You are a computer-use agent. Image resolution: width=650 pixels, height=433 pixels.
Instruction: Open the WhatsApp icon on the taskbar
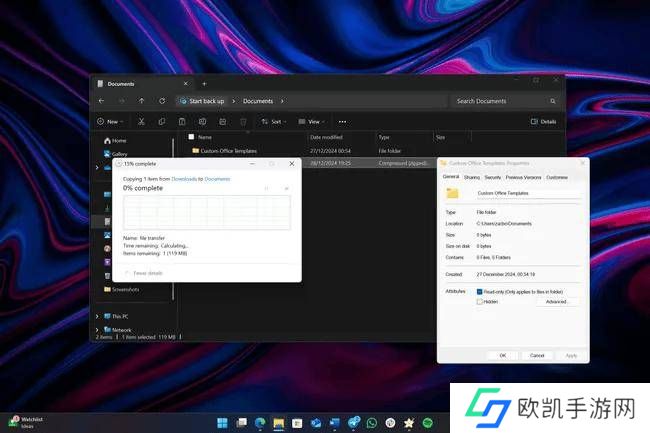coord(371,423)
